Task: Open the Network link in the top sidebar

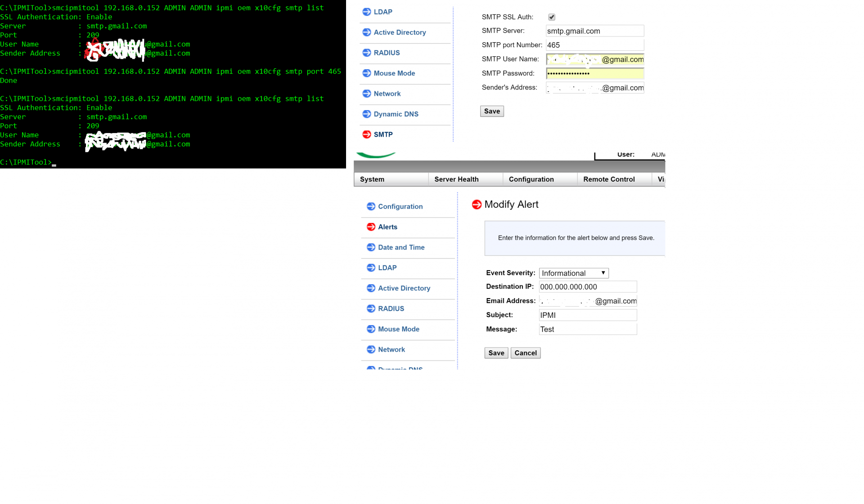Action: click(387, 94)
